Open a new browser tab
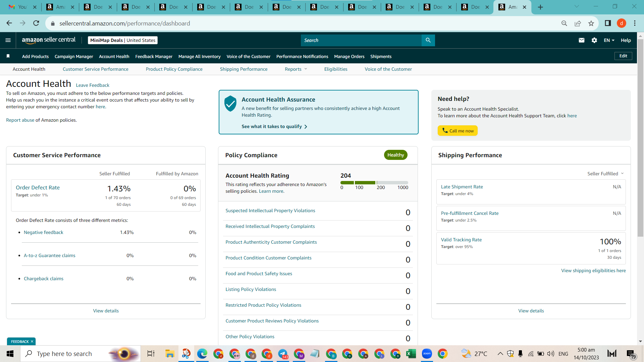Viewport: 644px width, 362px height. pos(540,7)
